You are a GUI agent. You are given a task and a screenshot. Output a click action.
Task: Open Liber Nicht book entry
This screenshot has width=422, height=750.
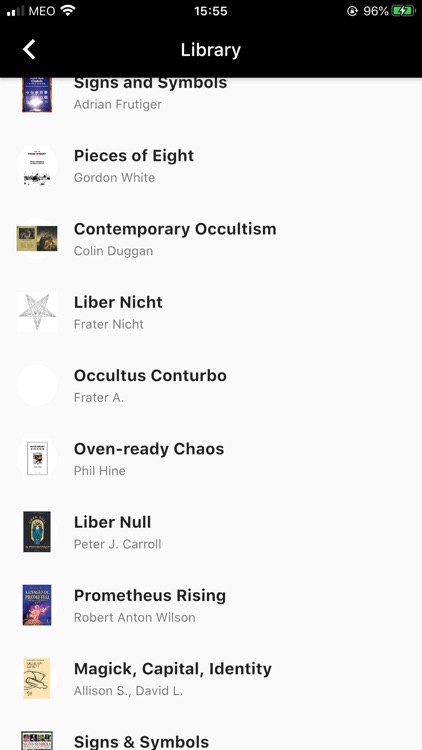[x=211, y=312]
